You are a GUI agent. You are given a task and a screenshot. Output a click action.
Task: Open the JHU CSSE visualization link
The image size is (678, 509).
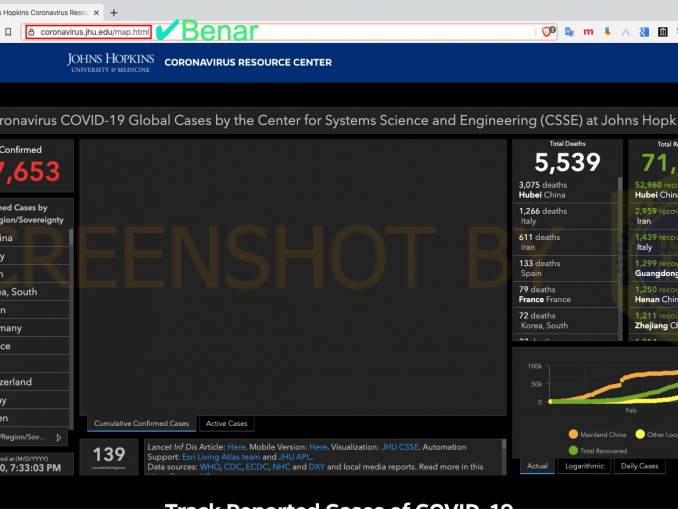(x=400, y=447)
